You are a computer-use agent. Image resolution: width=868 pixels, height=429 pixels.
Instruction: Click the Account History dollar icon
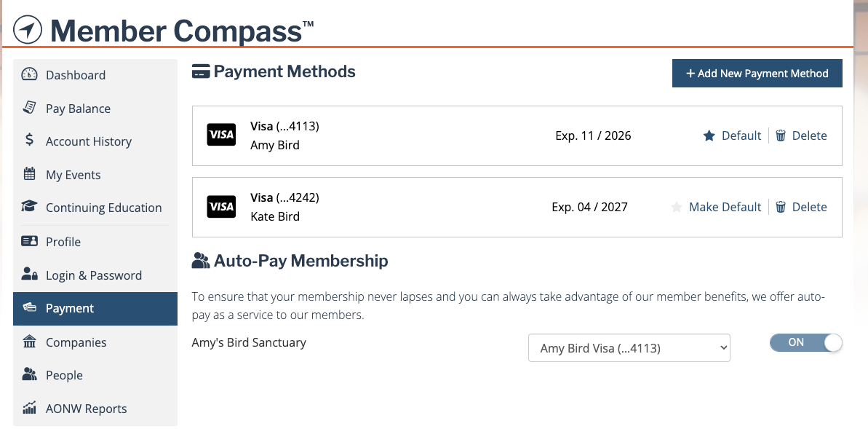(x=29, y=141)
